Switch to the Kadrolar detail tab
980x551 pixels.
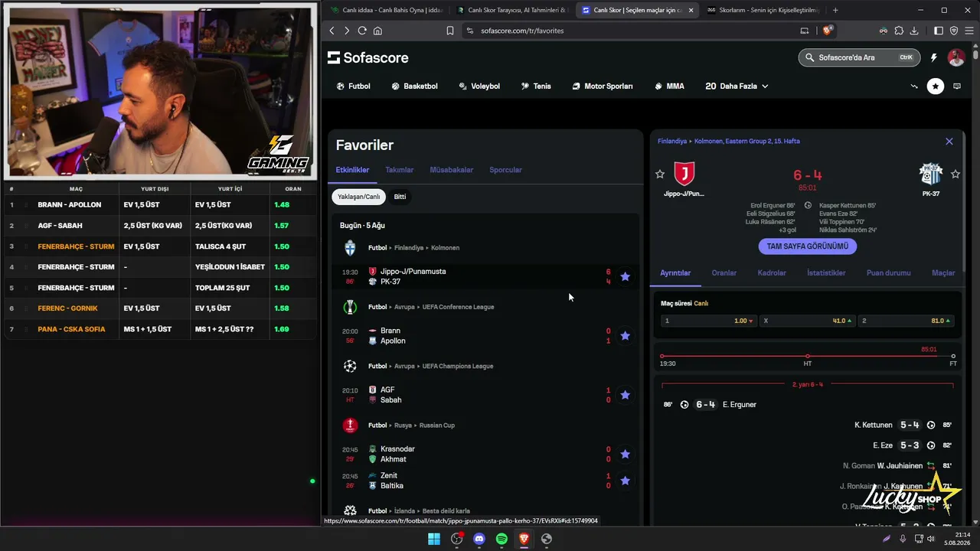point(772,273)
